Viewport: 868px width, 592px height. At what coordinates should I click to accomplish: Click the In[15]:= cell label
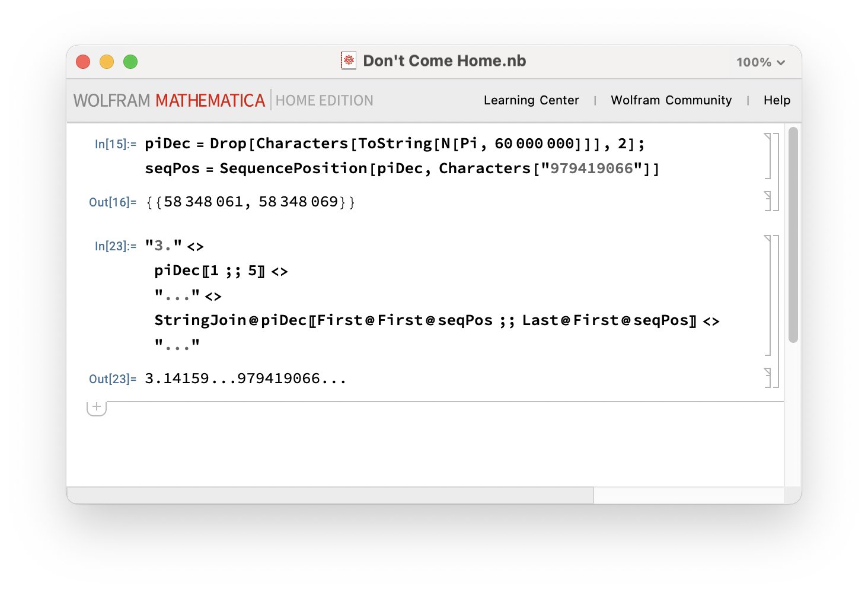[116, 144]
